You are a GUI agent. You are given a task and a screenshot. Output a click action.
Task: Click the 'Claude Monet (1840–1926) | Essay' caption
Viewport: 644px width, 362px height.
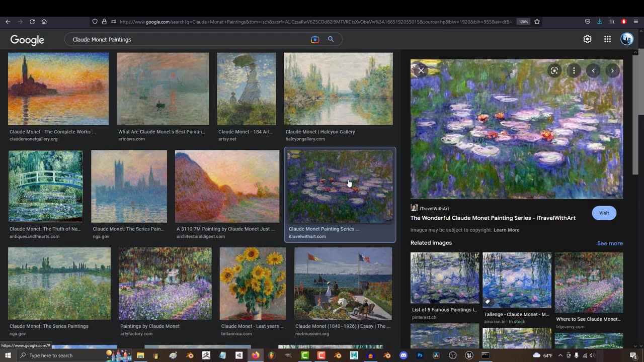coord(343,326)
